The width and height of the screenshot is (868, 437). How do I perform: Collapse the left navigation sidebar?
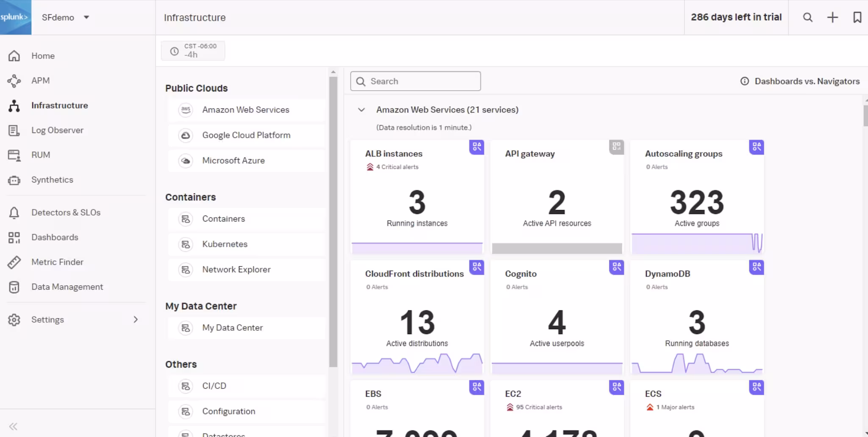(13, 426)
